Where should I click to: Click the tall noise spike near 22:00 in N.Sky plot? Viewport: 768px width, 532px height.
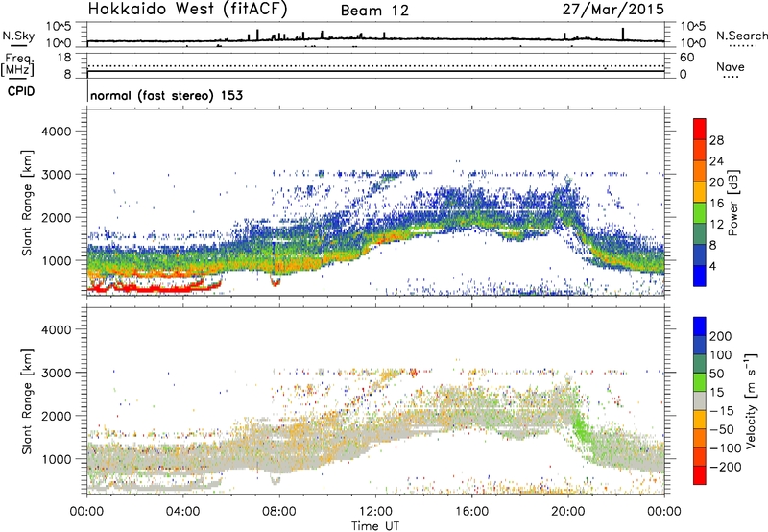coord(623,34)
